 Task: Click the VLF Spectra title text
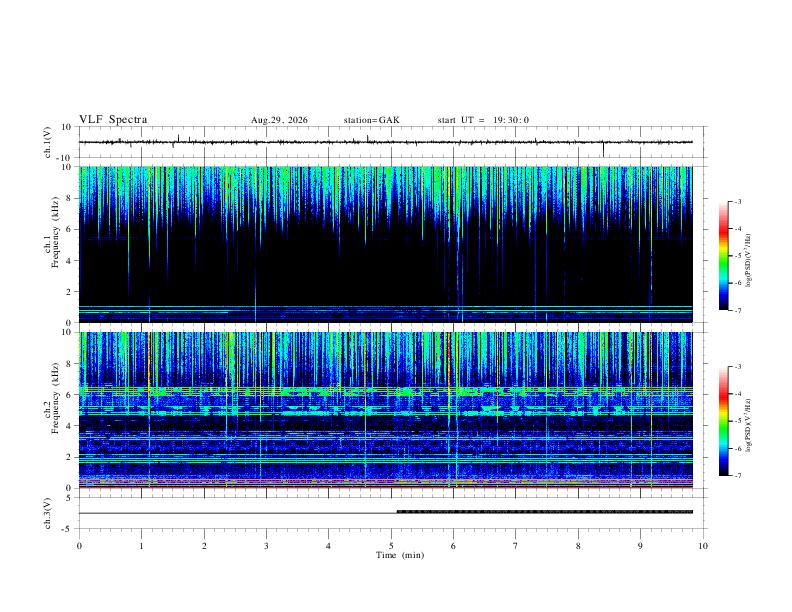tap(113, 120)
